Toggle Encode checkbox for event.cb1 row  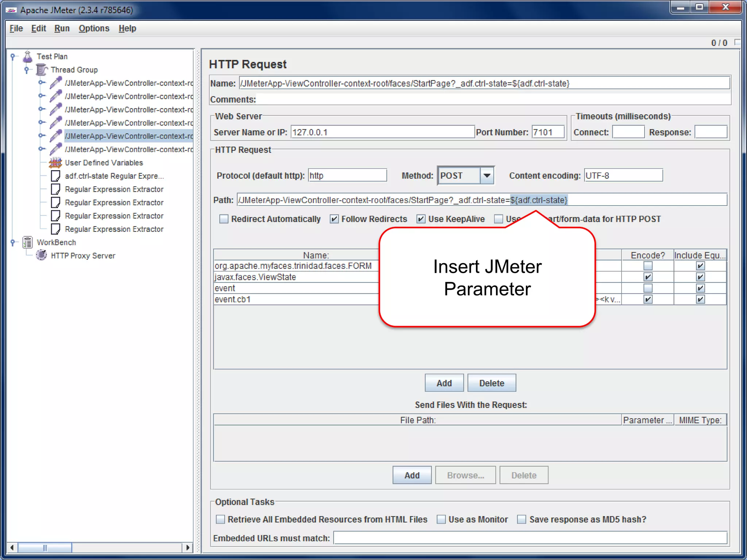pyautogui.click(x=647, y=299)
